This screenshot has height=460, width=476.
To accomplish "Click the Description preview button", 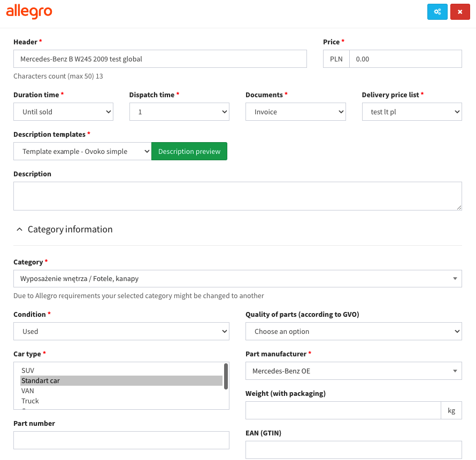I will pyautogui.click(x=189, y=151).
